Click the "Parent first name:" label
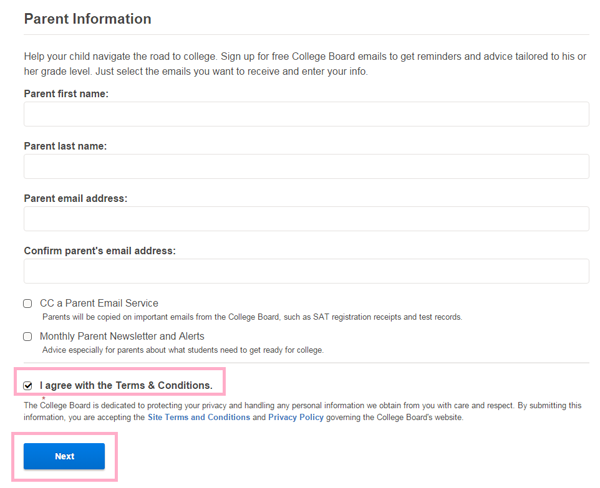This screenshot has height=488, width=600. tap(66, 94)
